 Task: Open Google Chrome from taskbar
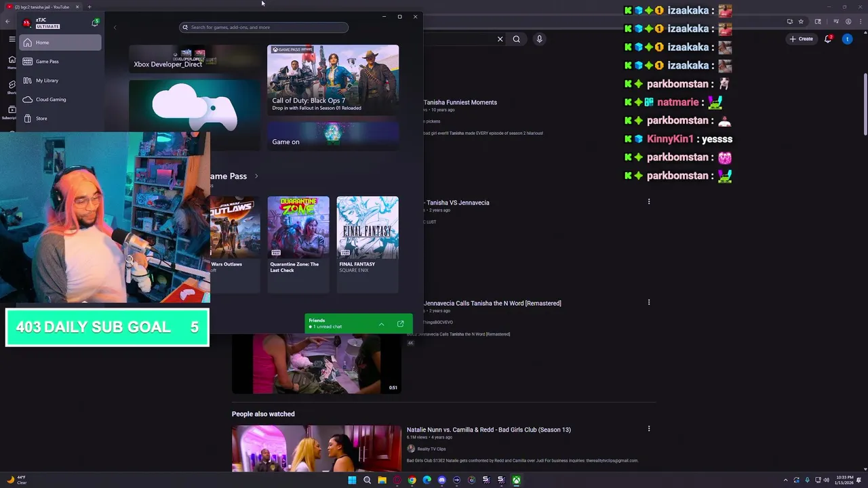click(x=412, y=481)
